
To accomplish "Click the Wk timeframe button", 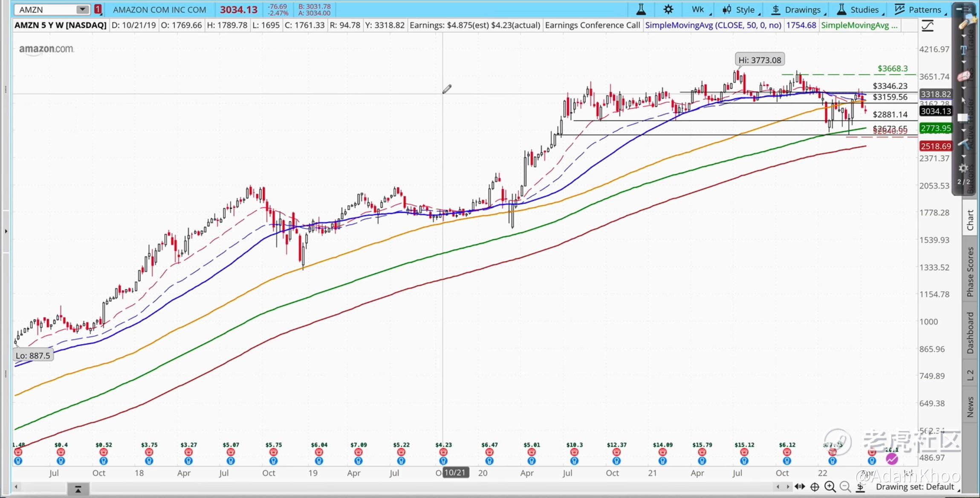I will point(698,9).
